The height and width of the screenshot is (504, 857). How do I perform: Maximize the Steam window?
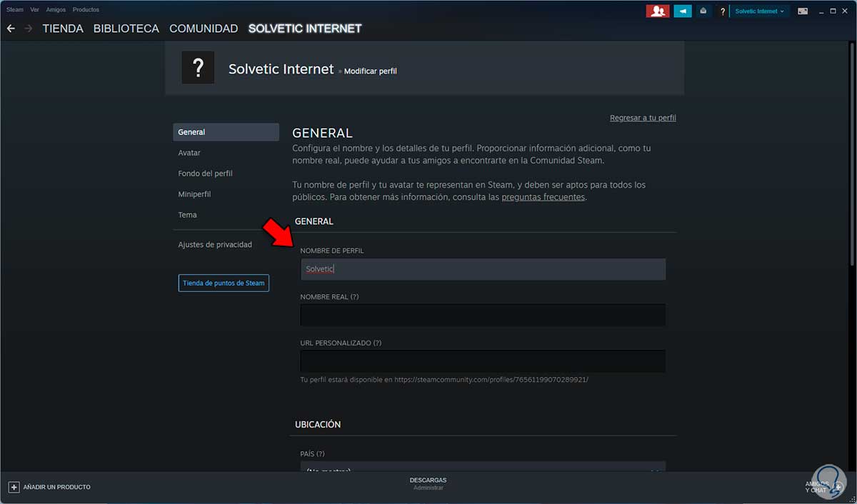pos(833,11)
